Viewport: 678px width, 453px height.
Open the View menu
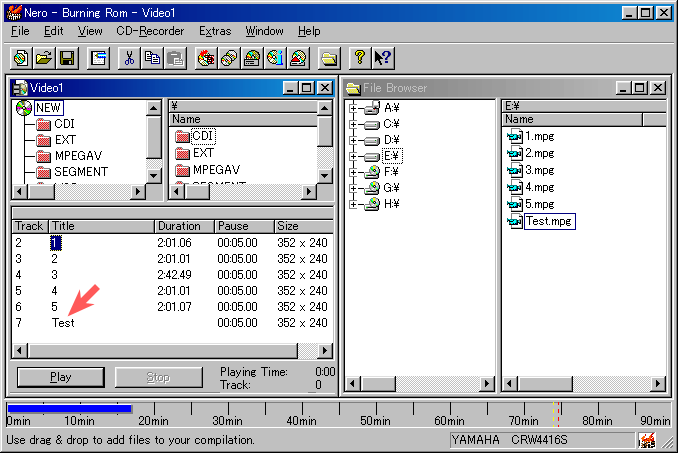(90, 31)
